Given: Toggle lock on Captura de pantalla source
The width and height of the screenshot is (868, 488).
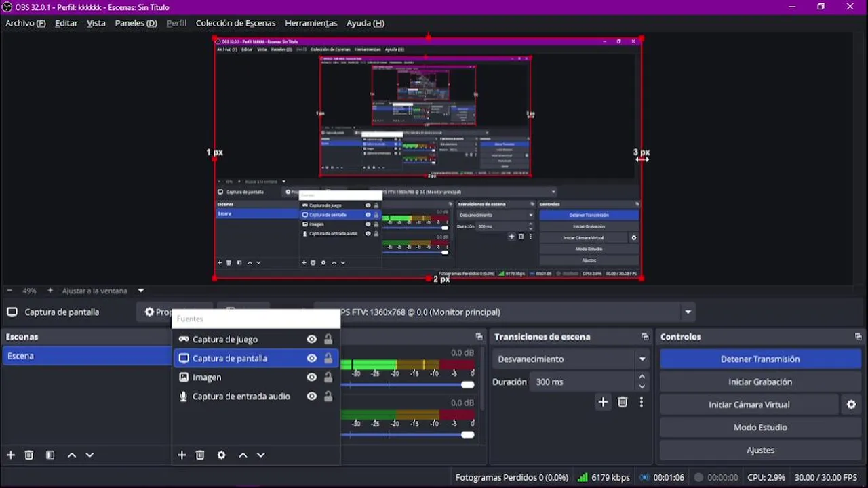Looking at the screenshot, I should 328,359.
